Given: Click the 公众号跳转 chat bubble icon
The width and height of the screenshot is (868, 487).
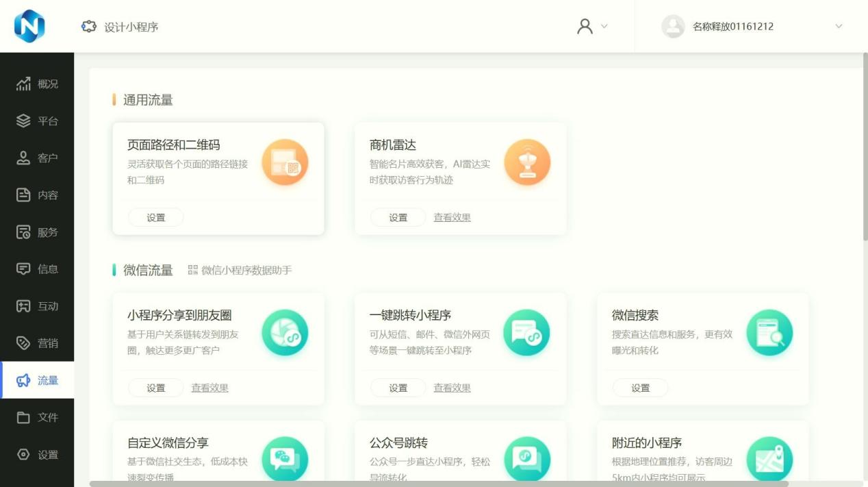Looking at the screenshot, I should tap(527, 458).
